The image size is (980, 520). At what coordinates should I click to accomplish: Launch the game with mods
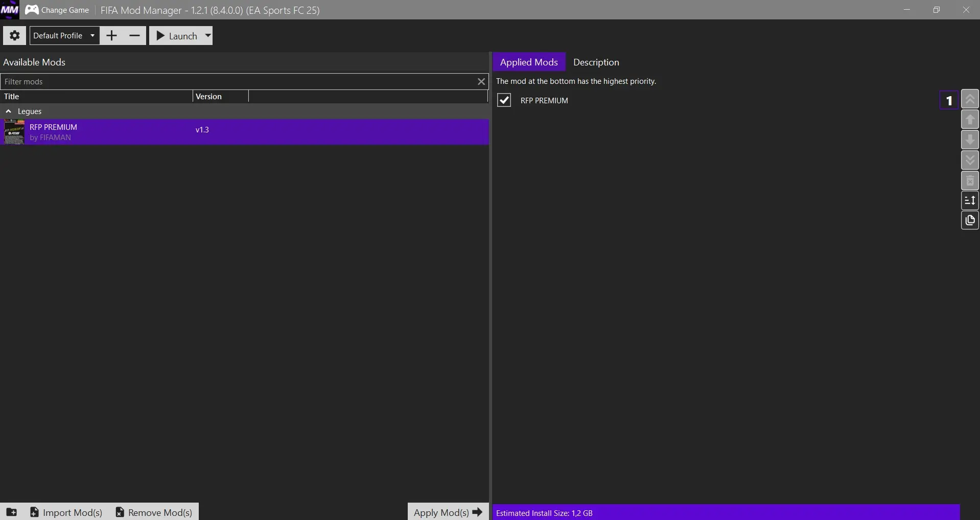[x=177, y=36]
